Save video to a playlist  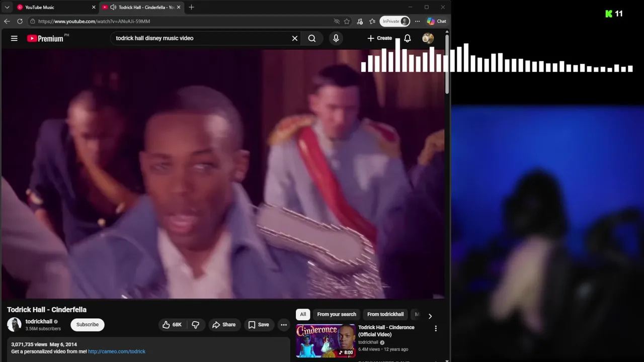point(259,325)
